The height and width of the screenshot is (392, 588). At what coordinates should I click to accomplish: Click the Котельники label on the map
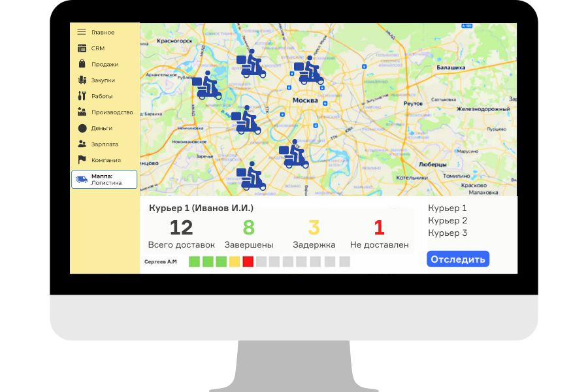[x=412, y=178]
